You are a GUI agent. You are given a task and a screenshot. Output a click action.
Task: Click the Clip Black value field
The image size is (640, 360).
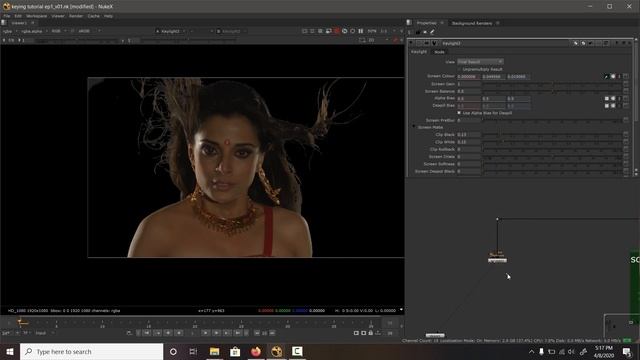[469, 134]
